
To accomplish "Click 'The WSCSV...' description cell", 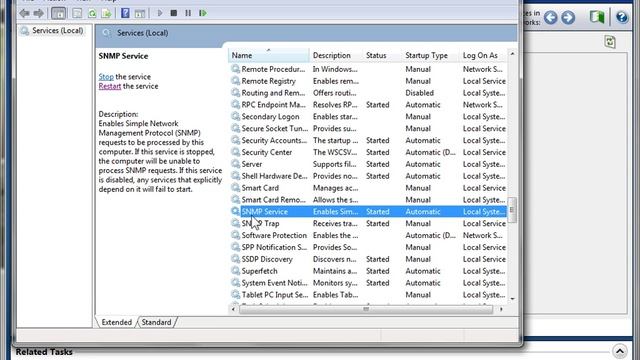I will 335,152.
